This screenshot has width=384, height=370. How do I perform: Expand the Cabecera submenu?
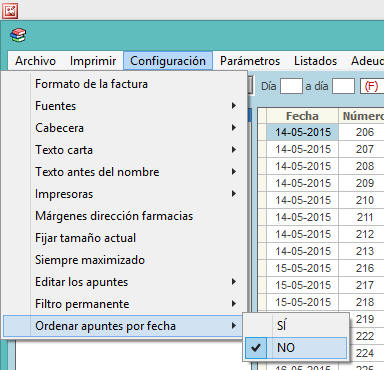tap(125, 128)
